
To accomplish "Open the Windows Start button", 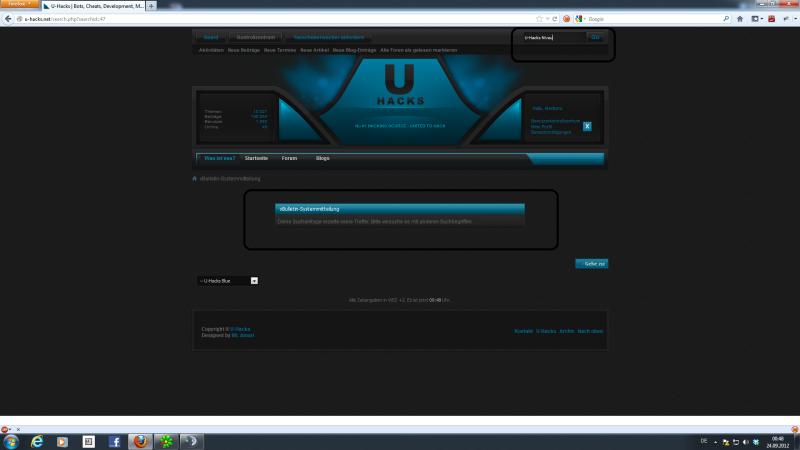I will 11,441.
